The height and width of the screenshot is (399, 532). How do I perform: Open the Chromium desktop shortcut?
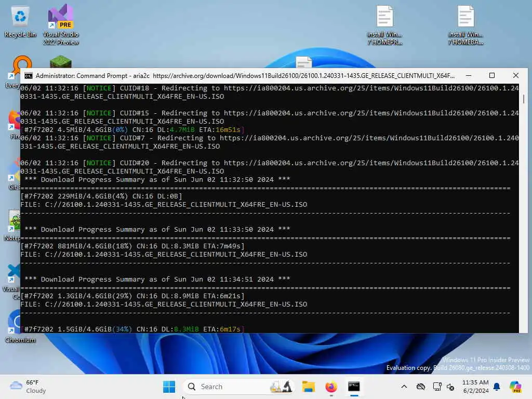(15, 326)
